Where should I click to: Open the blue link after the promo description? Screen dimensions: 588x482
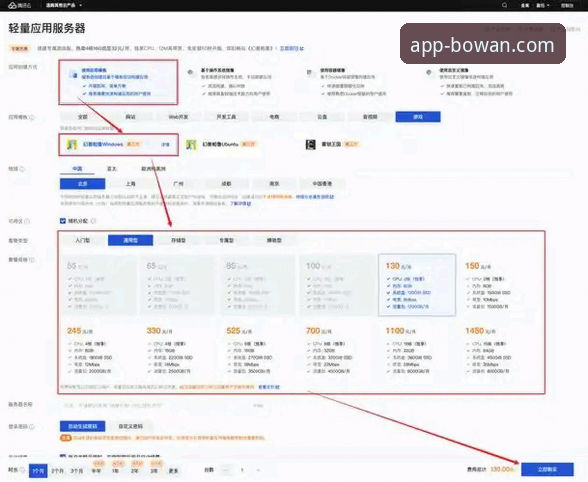click(x=292, y=48)
